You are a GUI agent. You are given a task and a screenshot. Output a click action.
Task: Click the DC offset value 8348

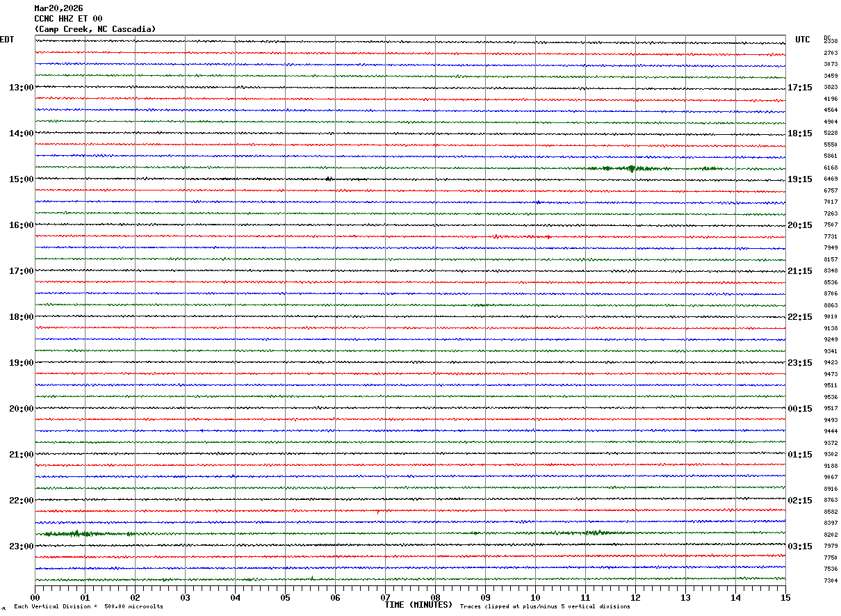click(x=831, y=271)
